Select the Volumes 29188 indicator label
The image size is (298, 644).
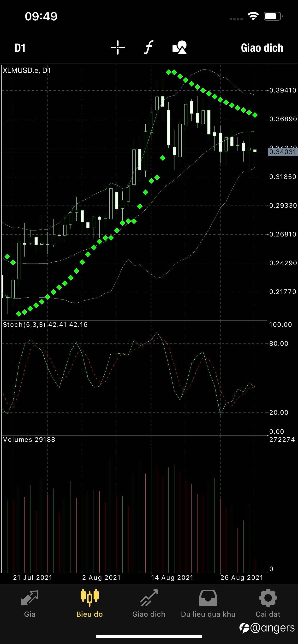pos(29,439)
